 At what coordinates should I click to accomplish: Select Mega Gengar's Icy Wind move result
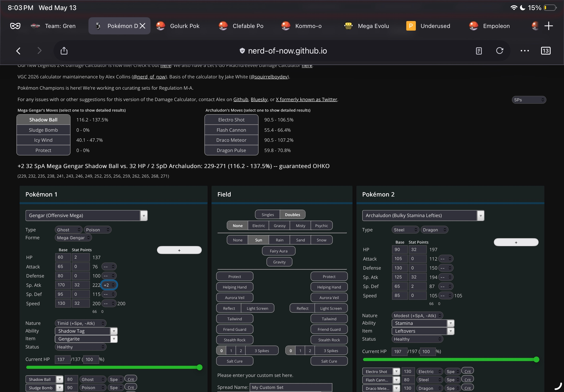pos(43,140)
